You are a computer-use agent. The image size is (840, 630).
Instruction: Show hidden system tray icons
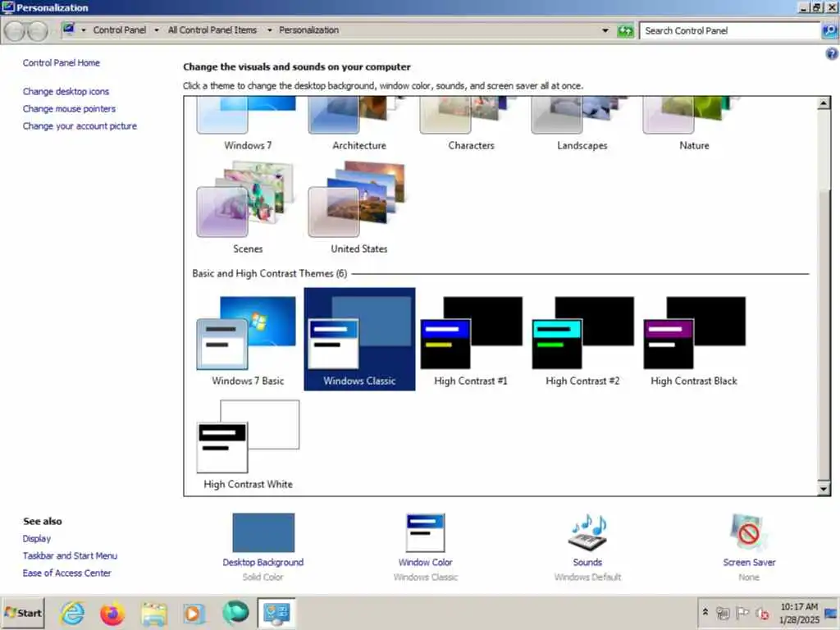point(705,612)
